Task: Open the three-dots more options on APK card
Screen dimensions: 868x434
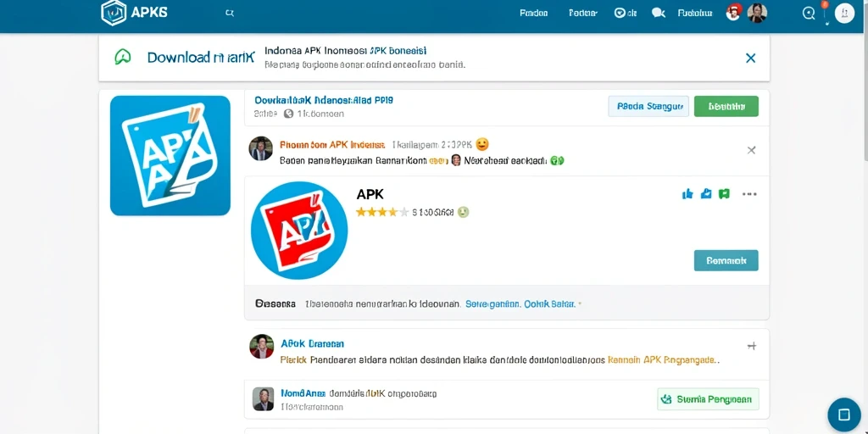Action: 749,194
